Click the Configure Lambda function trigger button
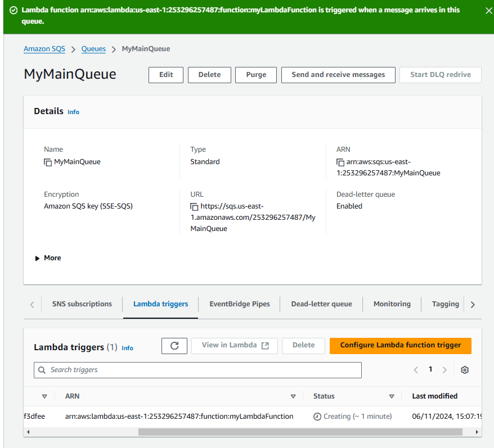This screenshot has width=494, height=448. 400,346
